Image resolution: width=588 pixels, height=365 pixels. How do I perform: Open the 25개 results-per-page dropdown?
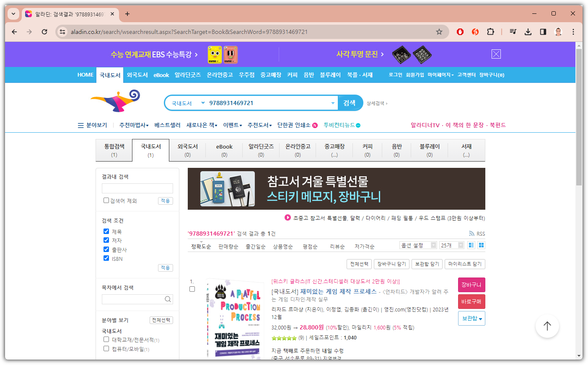click(x=452, y=245)
